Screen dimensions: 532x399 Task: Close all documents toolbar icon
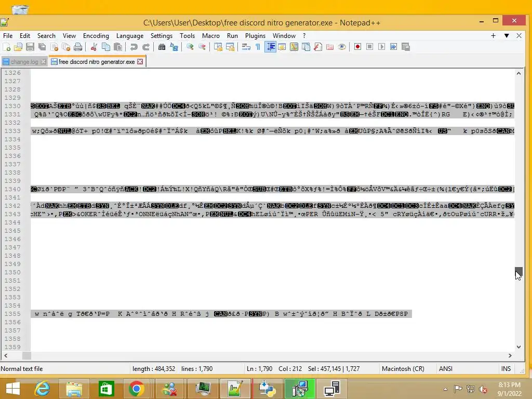(66, 47)
